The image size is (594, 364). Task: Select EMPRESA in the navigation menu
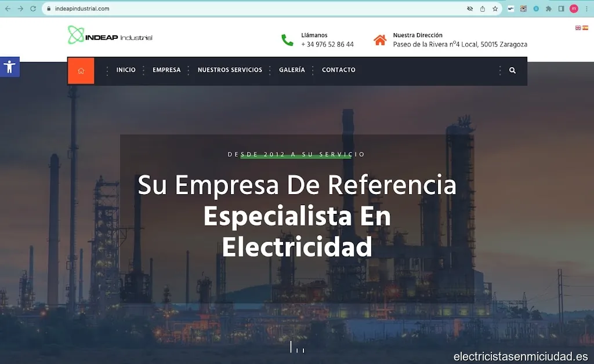click(x=166, y=70)
